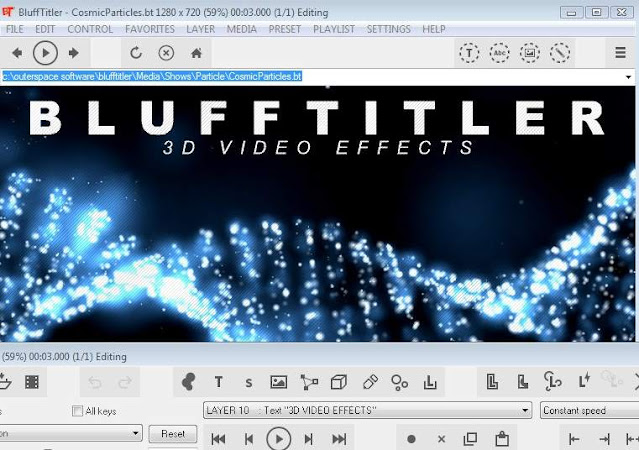This screenshot has height=450, width=639.
Task: Open the SETTINGS menu
Action: click(389, 29)
